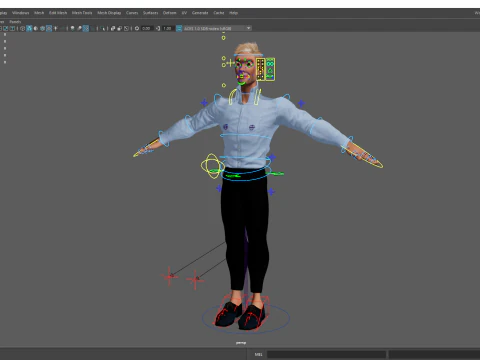Image resolution: width=480 pixels, height=360 pixels.
Task: Toggle use default material icon
Action: pyautogui.click(x=36, y=28)
